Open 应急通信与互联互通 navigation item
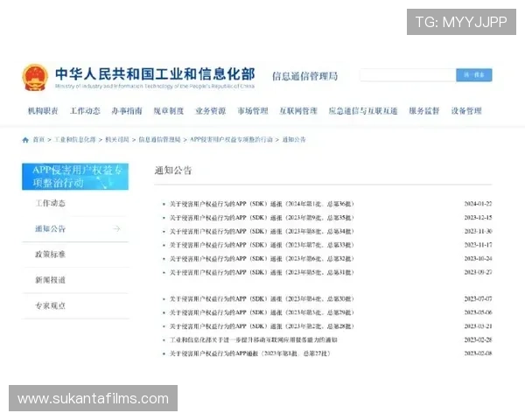This screenshot has width=525, height=420. [x=363, y=111]
